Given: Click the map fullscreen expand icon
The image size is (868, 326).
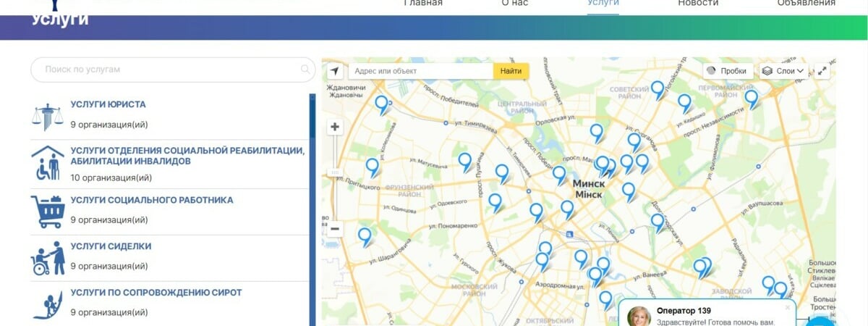Looking at the screenshot, I should pyautogui.click(x=822, y=71).
